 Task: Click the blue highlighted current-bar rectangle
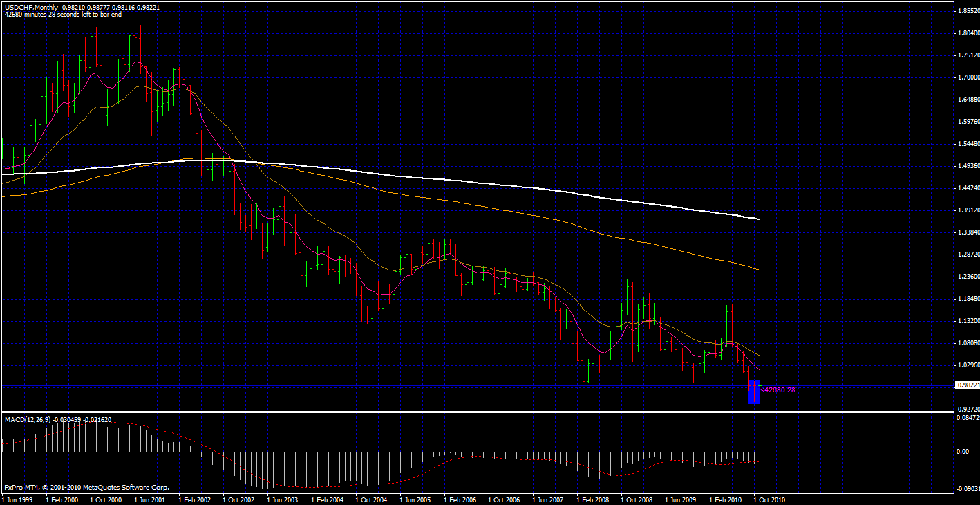tap(754, 392)
